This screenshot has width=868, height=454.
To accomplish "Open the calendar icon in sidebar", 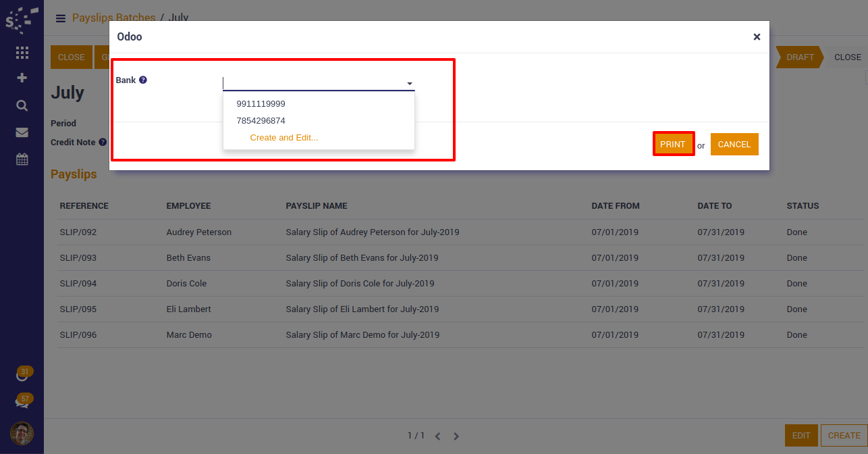I will tap(22, 159).
